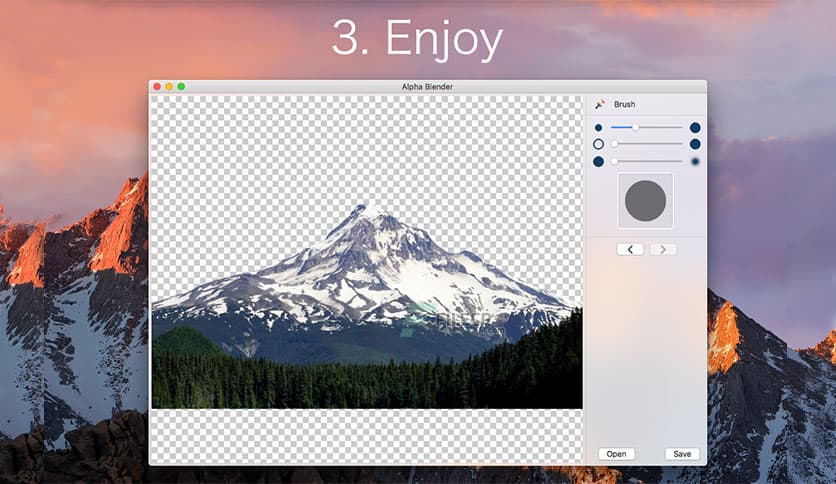Open an image with the Open button
836x484 pixels.
pyautogui.click(x=616, y=454)
